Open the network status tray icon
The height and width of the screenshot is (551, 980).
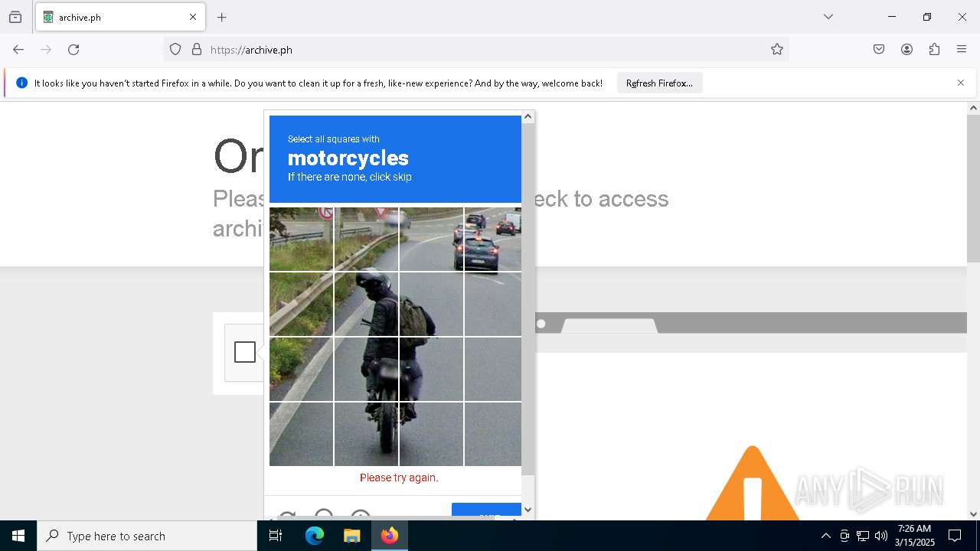coord(863,536)
